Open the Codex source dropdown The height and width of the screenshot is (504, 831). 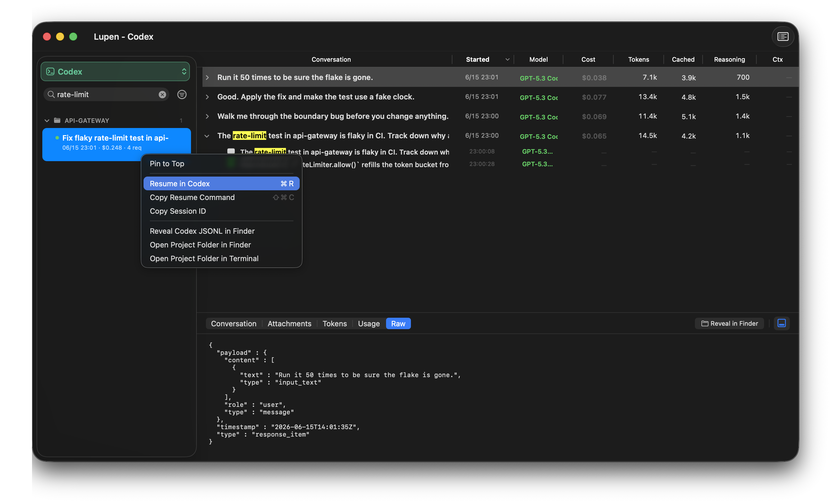[x=115, y=71]
